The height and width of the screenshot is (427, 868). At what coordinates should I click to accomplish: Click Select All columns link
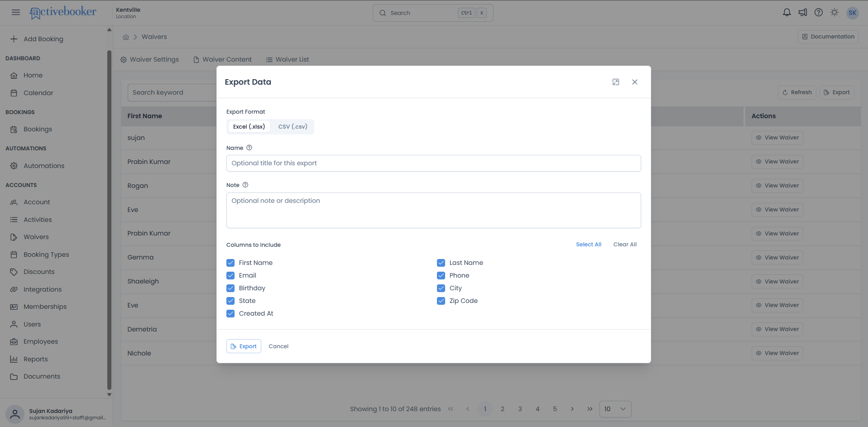(x=589, y=245)
